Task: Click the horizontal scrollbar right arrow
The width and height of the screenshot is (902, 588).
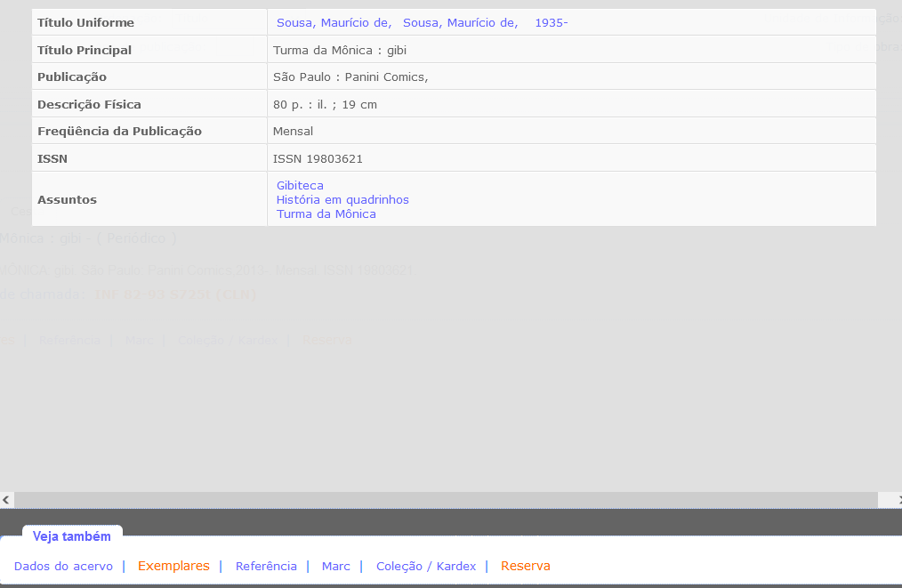Action: (897, 500)
